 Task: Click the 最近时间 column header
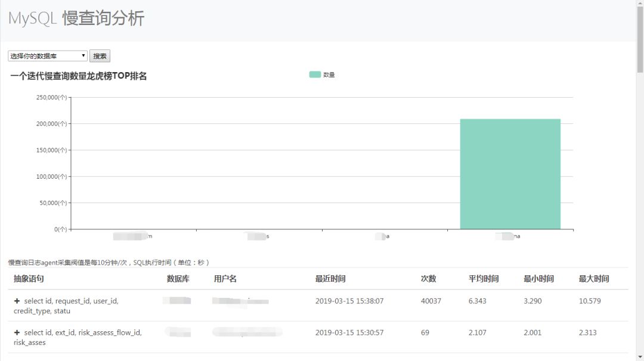point(330,279)
